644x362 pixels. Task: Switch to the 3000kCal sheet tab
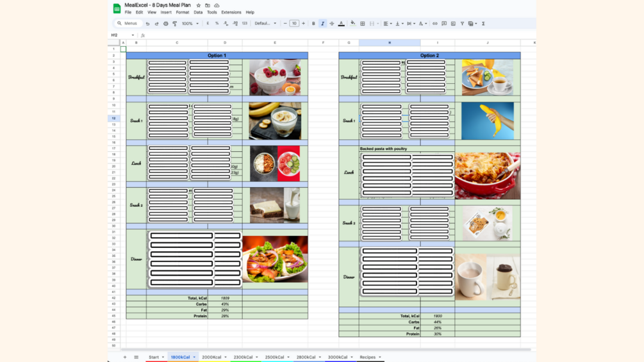click(338, 357)
